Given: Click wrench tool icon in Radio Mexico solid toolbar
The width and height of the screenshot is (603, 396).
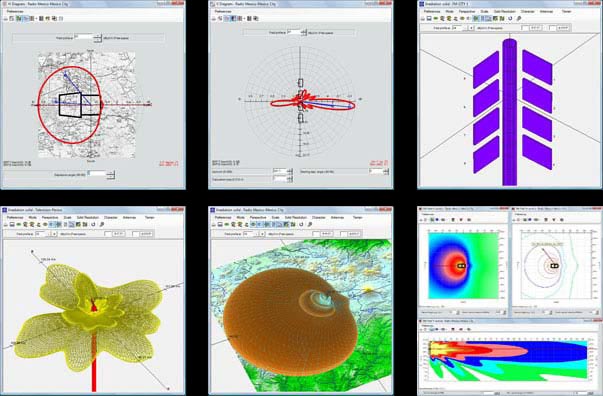Looking at the screenshot, I should coord(310,224).
